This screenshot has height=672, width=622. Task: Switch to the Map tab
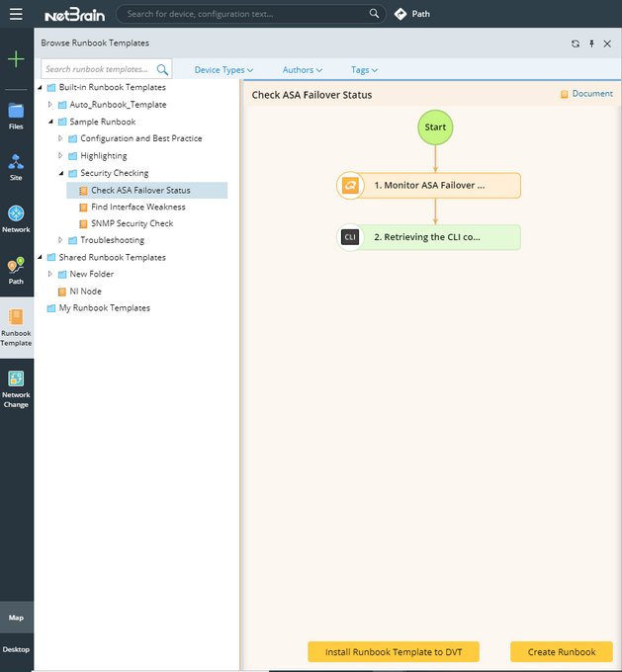tap(16, 617)
